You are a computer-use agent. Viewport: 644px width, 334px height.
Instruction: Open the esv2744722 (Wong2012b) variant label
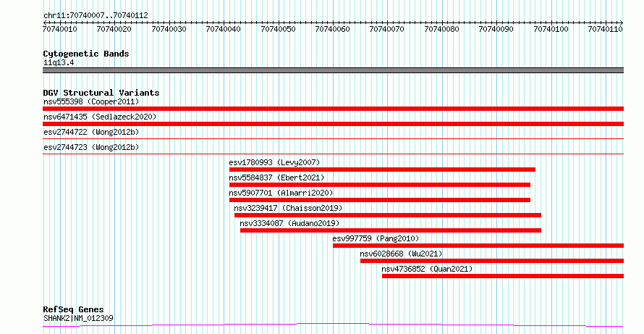click(x=91, y=132)
